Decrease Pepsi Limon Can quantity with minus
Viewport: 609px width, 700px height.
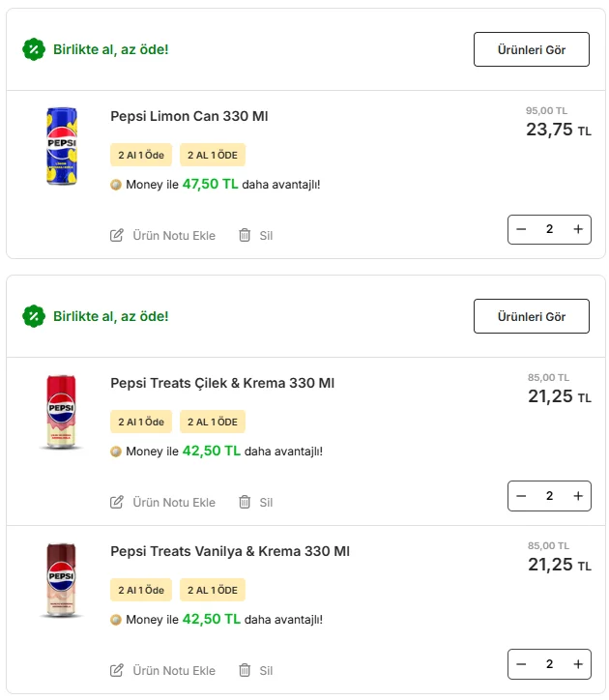521,229
